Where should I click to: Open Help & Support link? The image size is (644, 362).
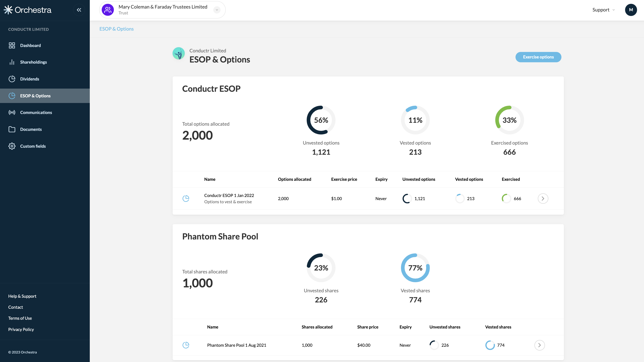tap(22, 296)
